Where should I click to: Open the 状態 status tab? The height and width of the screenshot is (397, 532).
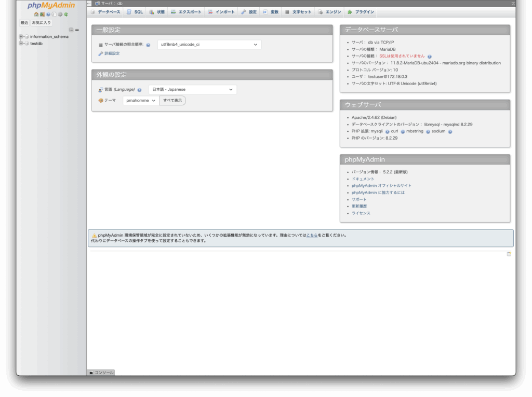click(157, 12)
